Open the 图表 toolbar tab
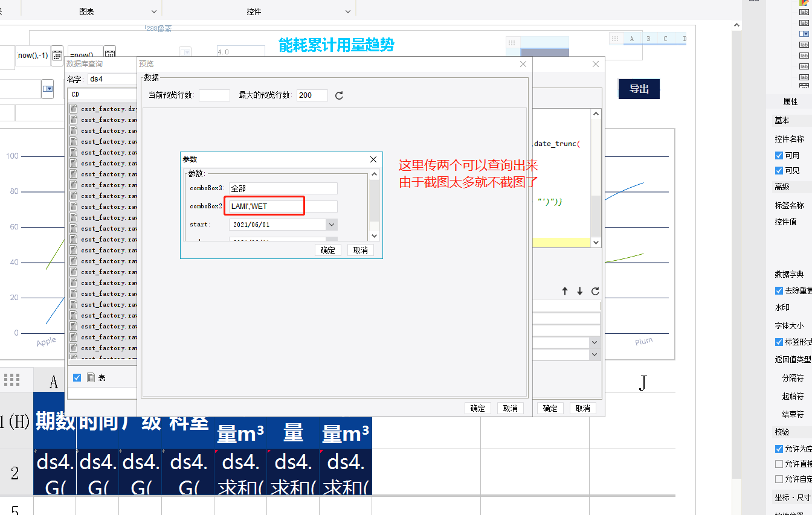Screen dimensions: 812x515 (x=86, y=11)
